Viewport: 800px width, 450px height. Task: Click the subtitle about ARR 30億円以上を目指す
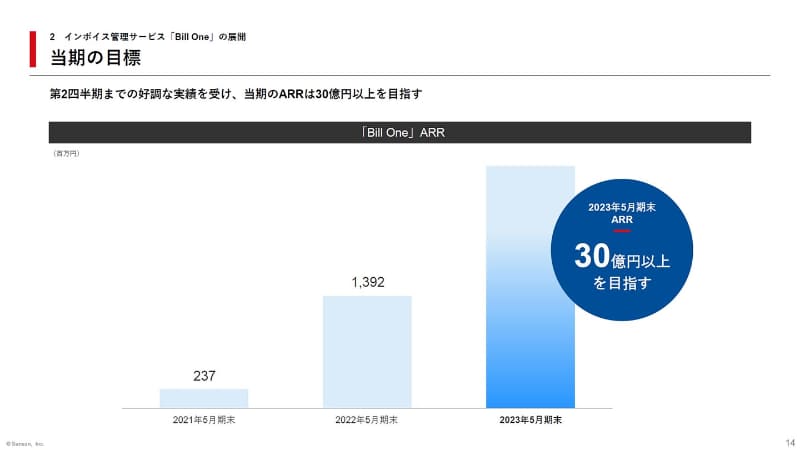pos(236,94)
